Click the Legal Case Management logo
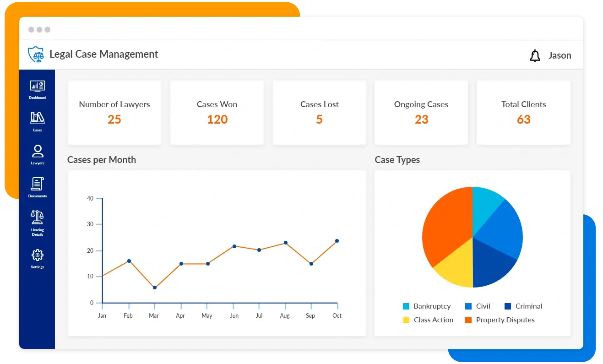 point(36,54)
